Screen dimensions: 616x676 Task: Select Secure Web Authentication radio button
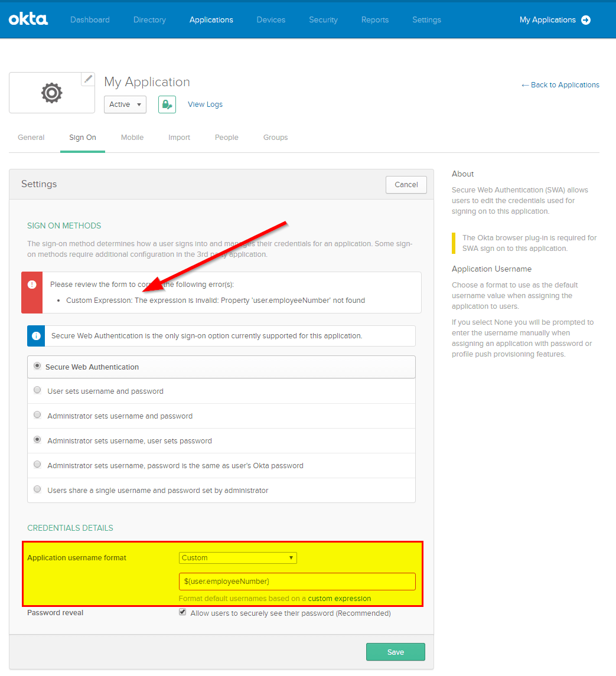coord(38,366)
